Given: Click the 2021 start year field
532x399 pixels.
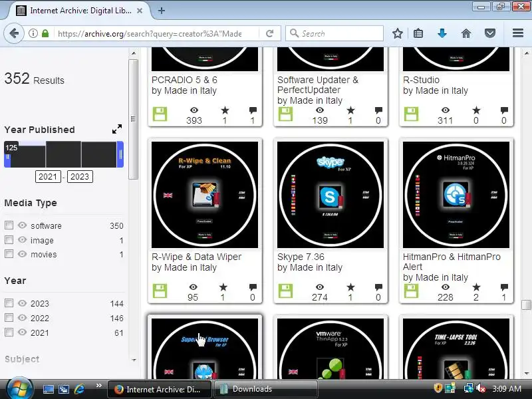Looking at the screenshot, I should click(x=48, y=176).
